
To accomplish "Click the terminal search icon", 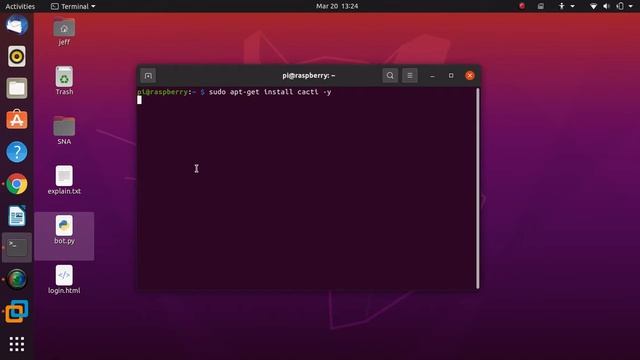I will pyautogui.click(x=390, y=76).
